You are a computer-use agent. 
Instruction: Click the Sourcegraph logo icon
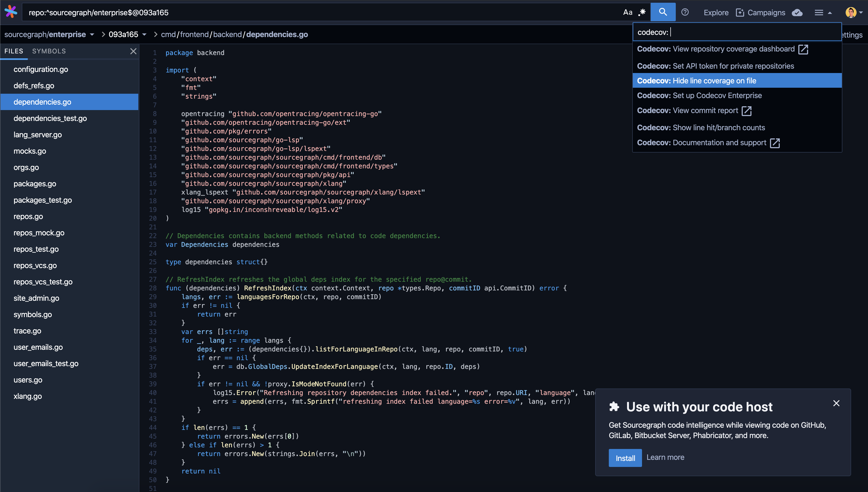tap(11, 12)
